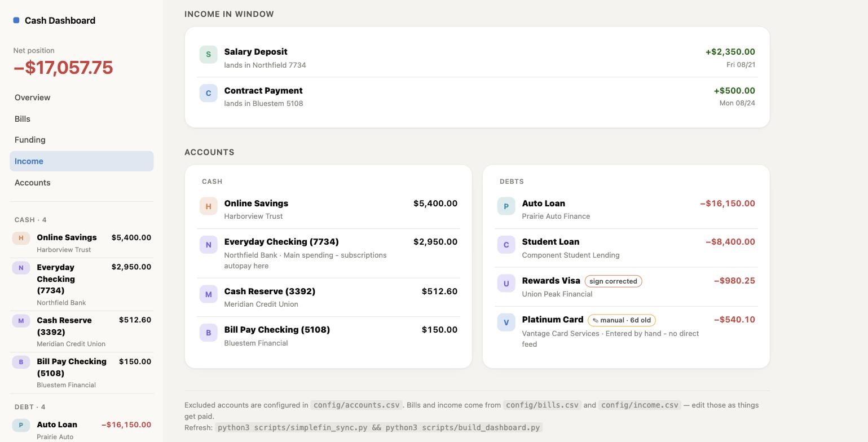
Task: Click the CASH · 4 sidebar heading
Action: coord(30,220)
